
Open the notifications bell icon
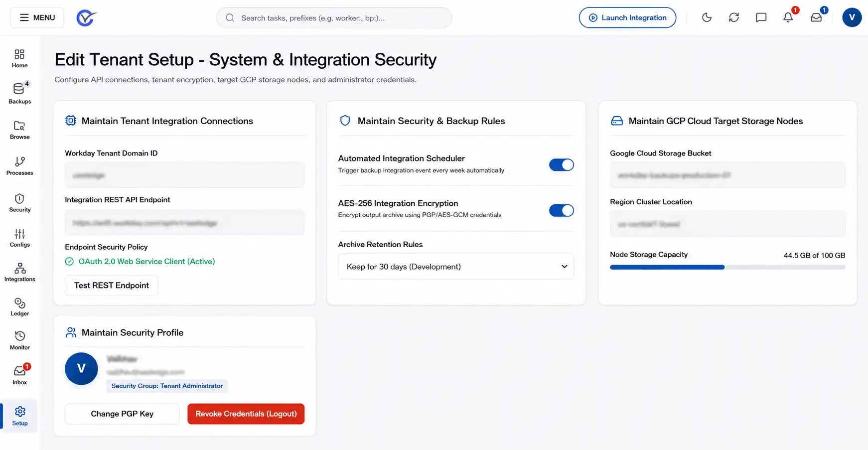click(x=788, y=17)
